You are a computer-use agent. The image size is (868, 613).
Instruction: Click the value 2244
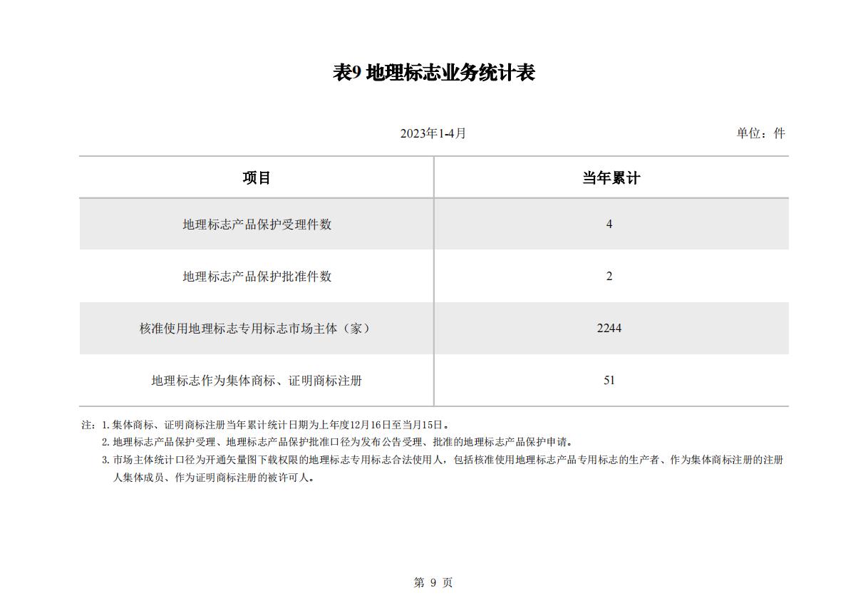coord(609,329)
